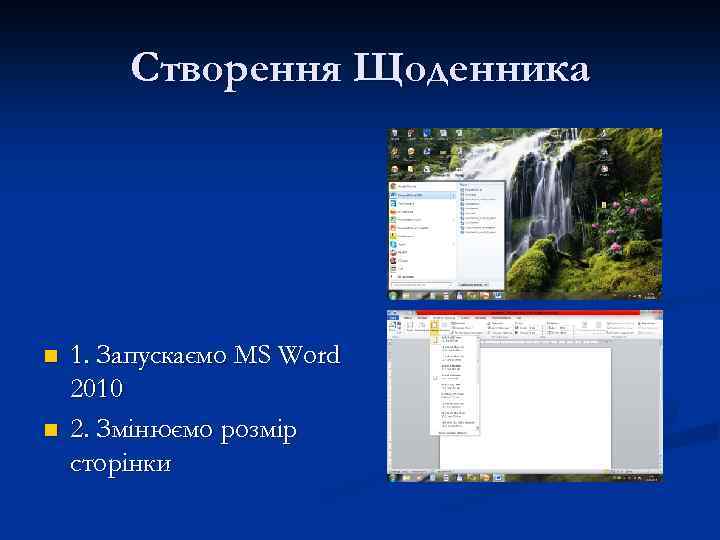The width and height of the screenshot is (720, 540).
Task: Click the Start menu search box
Action: click(x=421, y=285)
